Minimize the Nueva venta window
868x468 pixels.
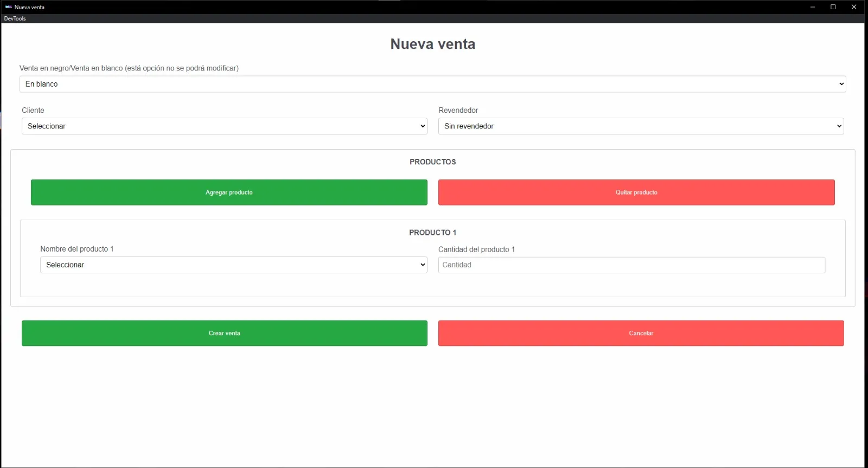tap(813, 7)
